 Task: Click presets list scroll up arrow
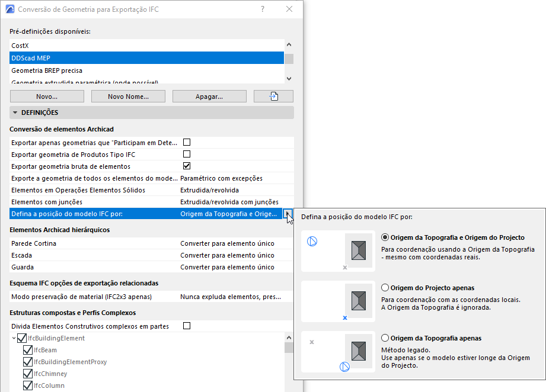click(289, 44)
